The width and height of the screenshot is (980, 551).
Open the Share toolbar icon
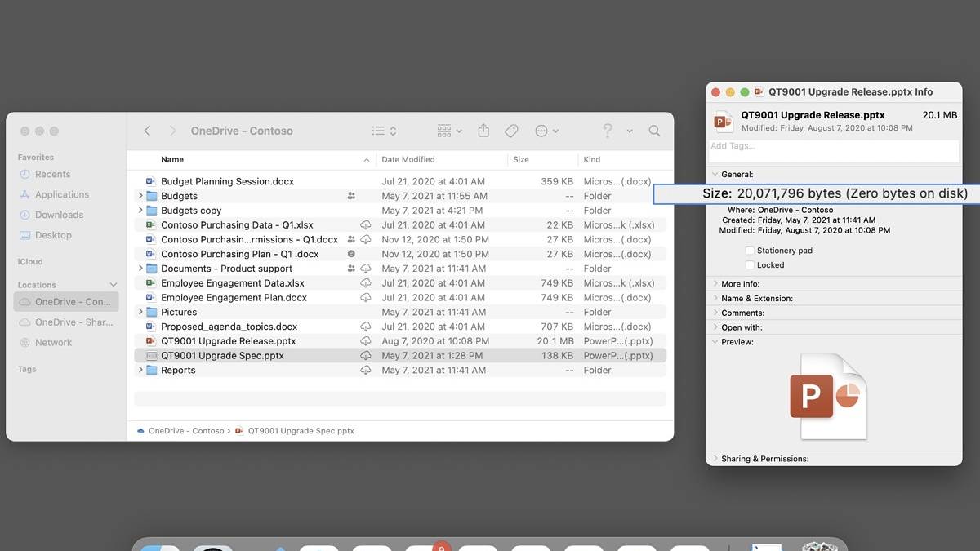[483, 131]
